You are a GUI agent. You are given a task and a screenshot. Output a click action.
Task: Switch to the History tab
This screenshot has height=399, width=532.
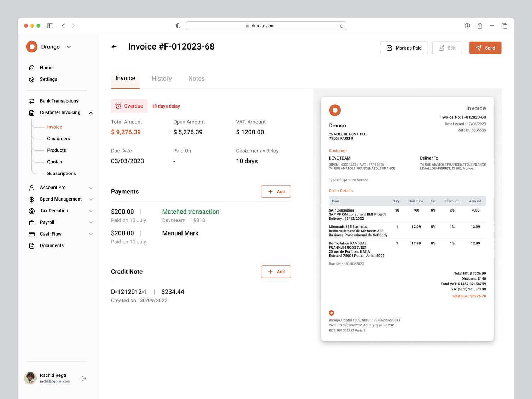click(x=162, y=79)
